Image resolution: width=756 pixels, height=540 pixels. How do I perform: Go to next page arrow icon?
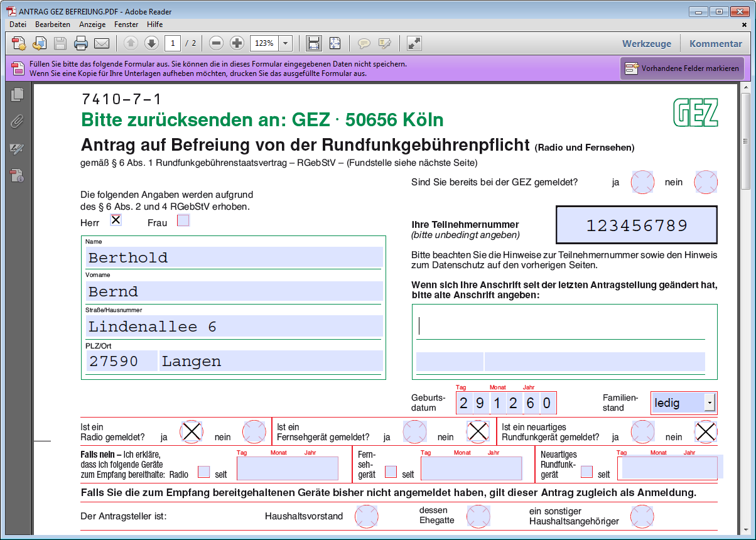(x=151, y=43)
